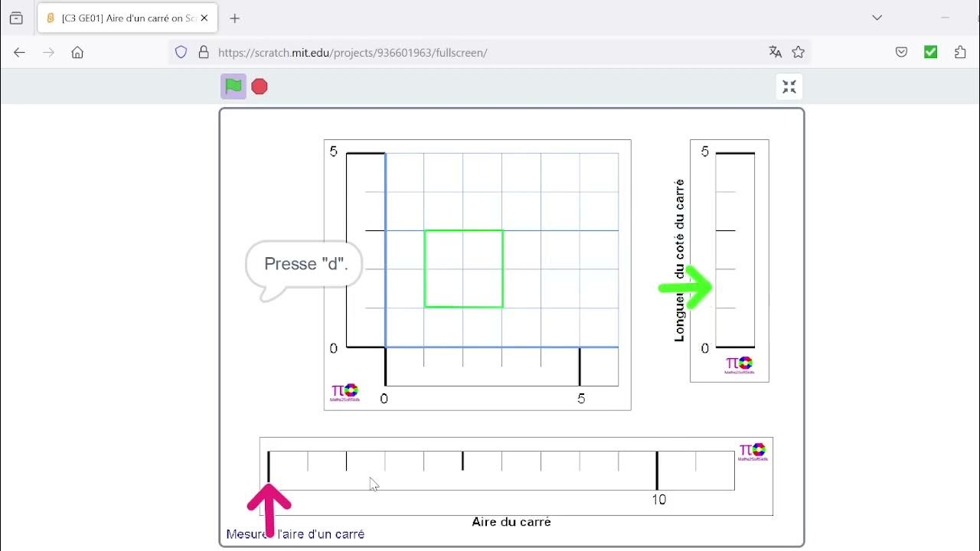Open the Firefox home page
The width and height of the screenshot is (980, 551).
(77, 52)
